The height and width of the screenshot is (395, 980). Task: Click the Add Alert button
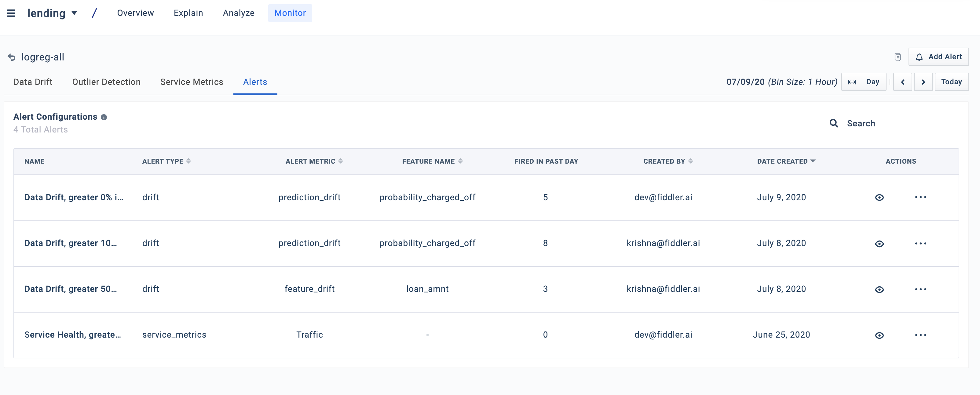click(938, 57)
